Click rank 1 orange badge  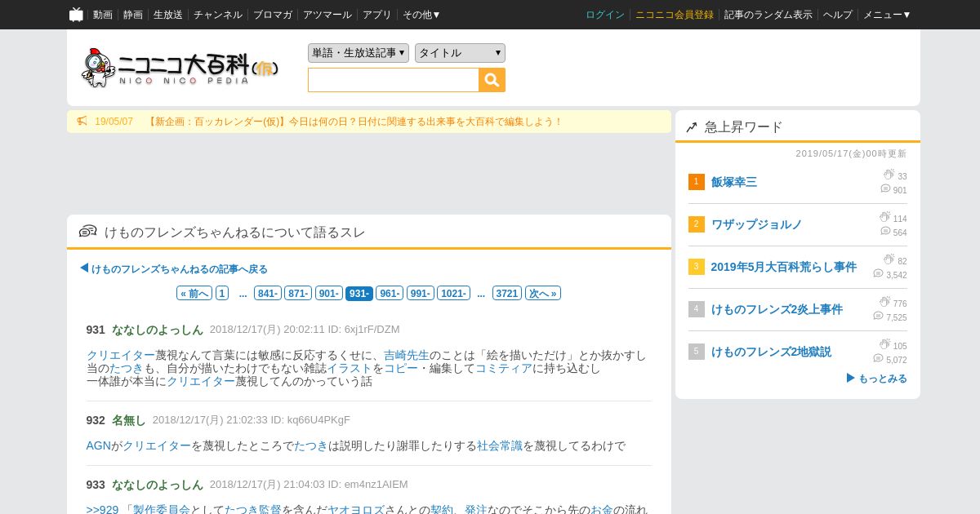click(x=696, y=182)
